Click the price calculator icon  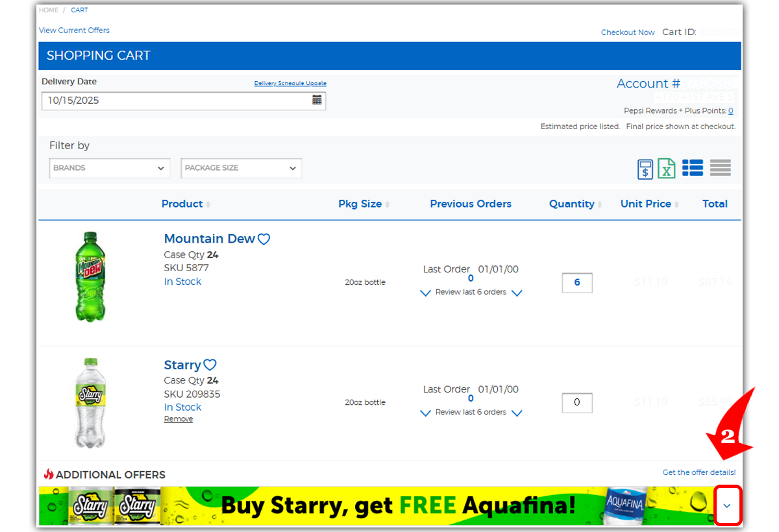(645, 169)
